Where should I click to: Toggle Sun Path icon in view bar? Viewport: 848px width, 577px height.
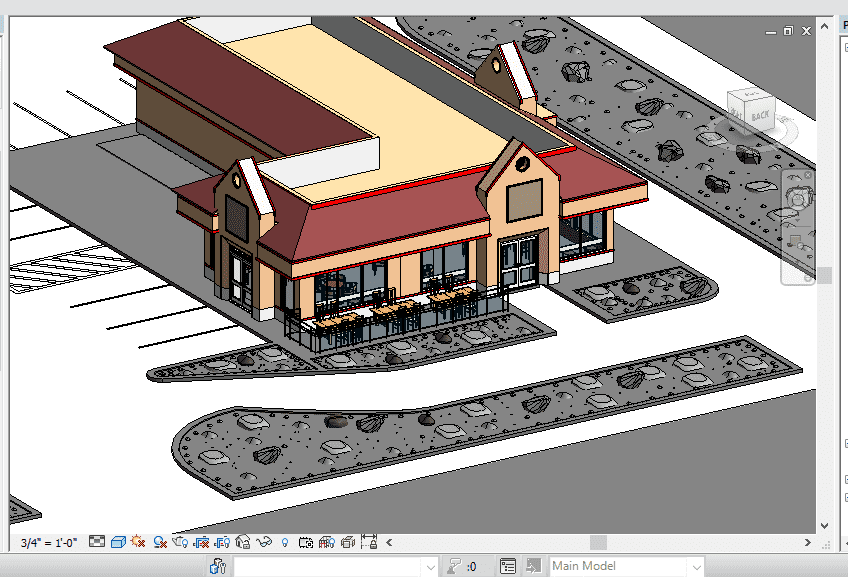(x=138, y=542)
